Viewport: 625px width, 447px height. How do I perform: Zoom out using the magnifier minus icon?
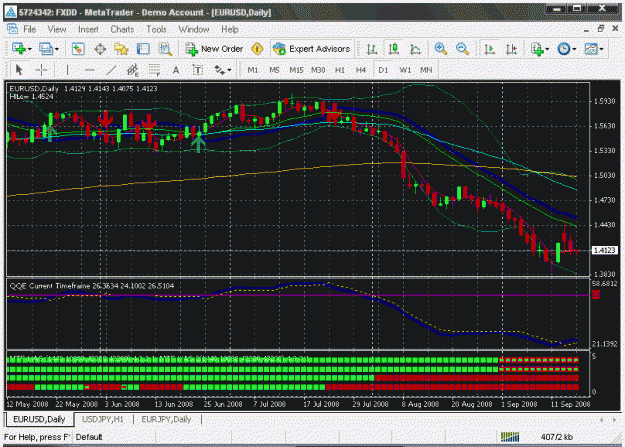462,49
